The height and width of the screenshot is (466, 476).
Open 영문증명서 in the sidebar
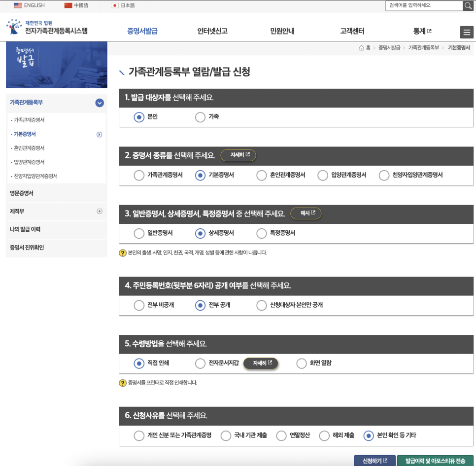point(22,193)
